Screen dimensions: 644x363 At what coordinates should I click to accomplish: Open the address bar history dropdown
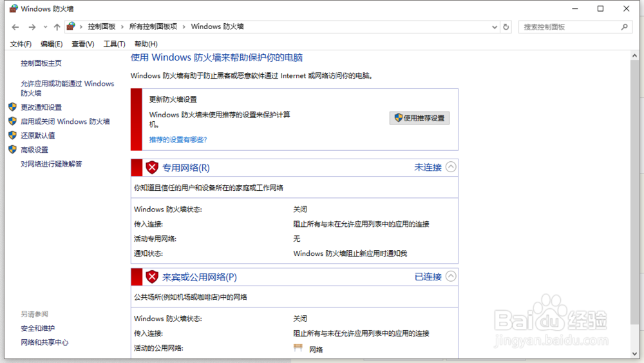(495, 27)
